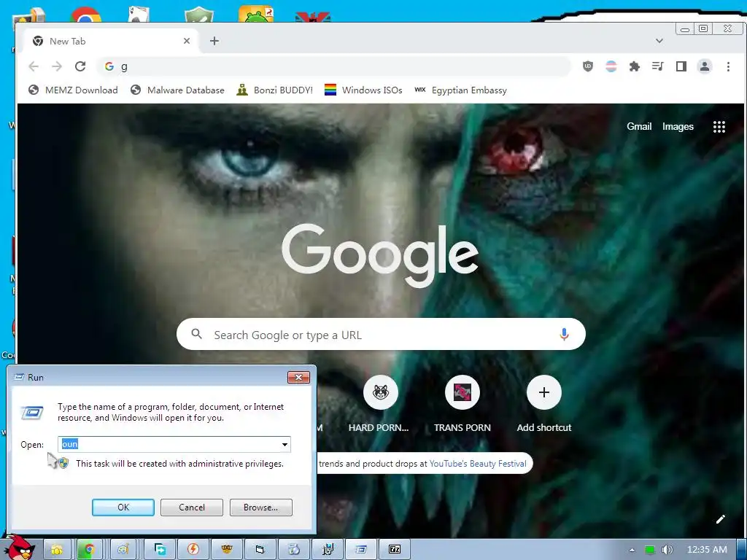
Task: Open the volume speaker tray icon
Action: pyautogui.click(x=667, y=550)
